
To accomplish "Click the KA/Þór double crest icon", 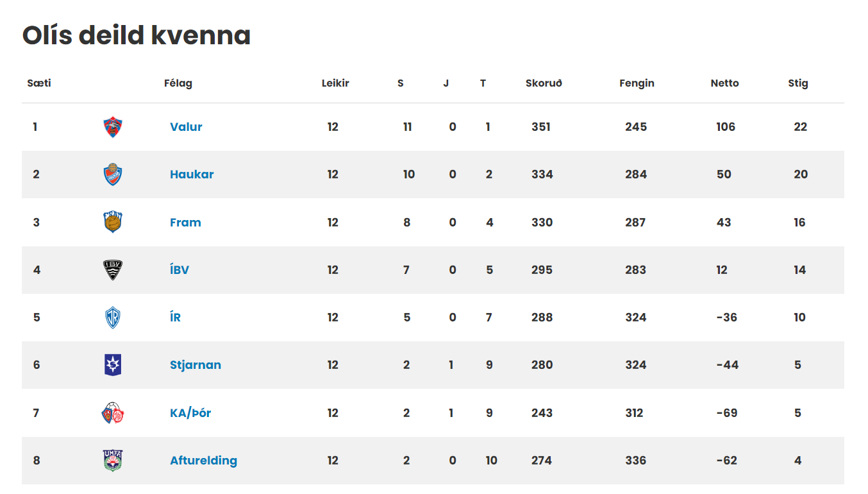I will click(113, 413).
